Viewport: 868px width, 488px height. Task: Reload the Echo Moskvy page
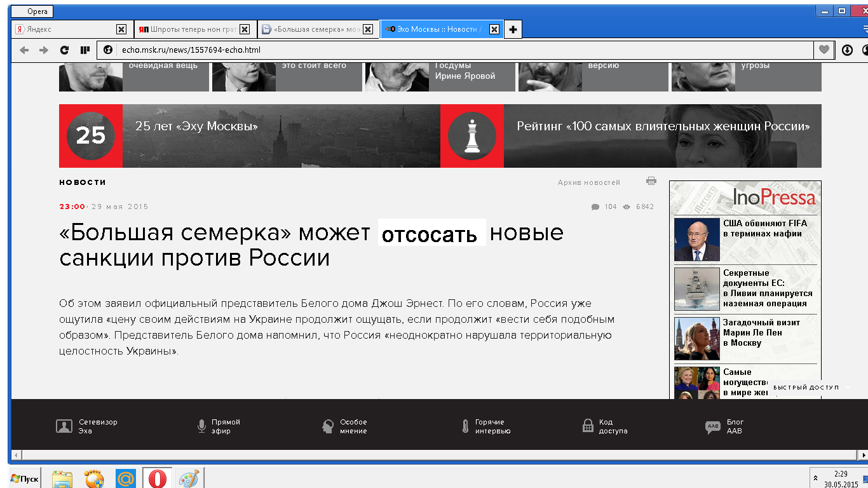click(x=64, y=50)
